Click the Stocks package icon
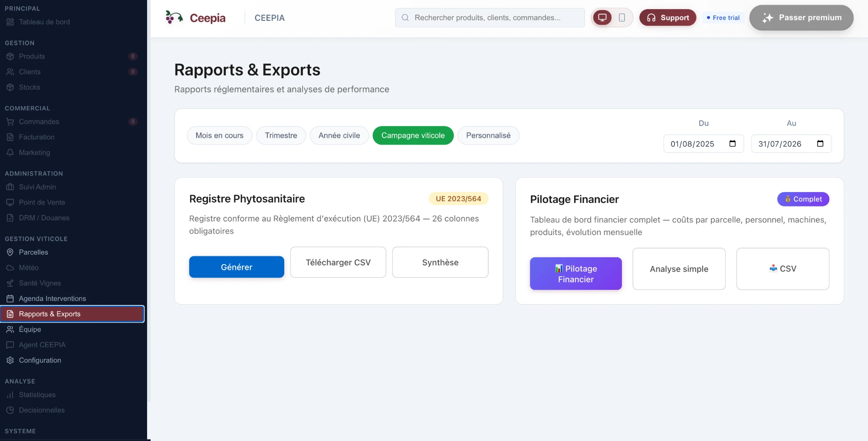 [10, 87]
